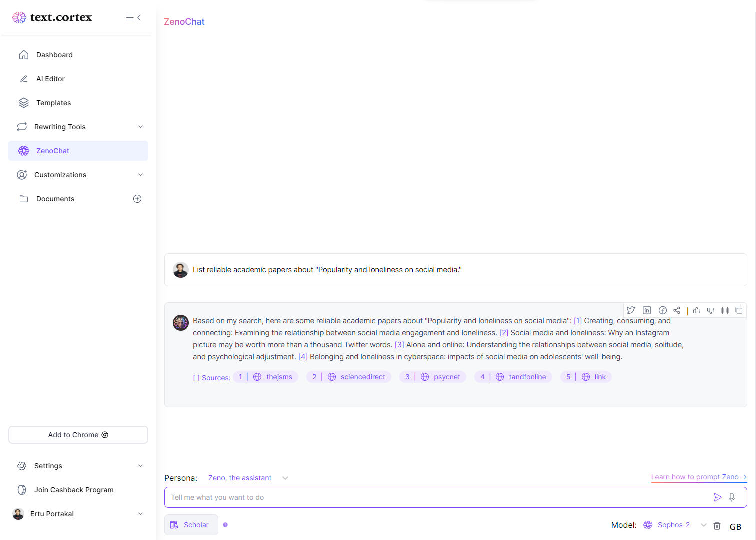Toggle the Scholar search mode
The width and height of the screenshot is (756, 540).
pos(191,525)
